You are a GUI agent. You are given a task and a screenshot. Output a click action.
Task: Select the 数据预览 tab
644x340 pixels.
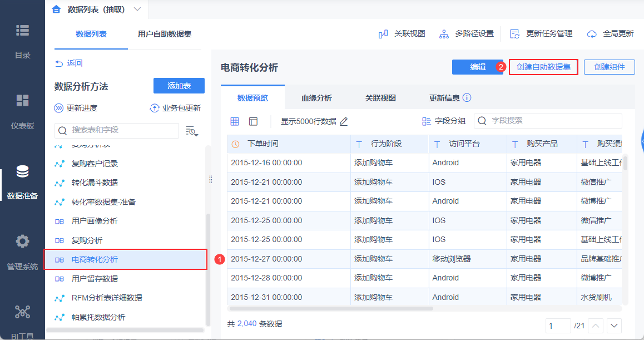pos(252,98)
